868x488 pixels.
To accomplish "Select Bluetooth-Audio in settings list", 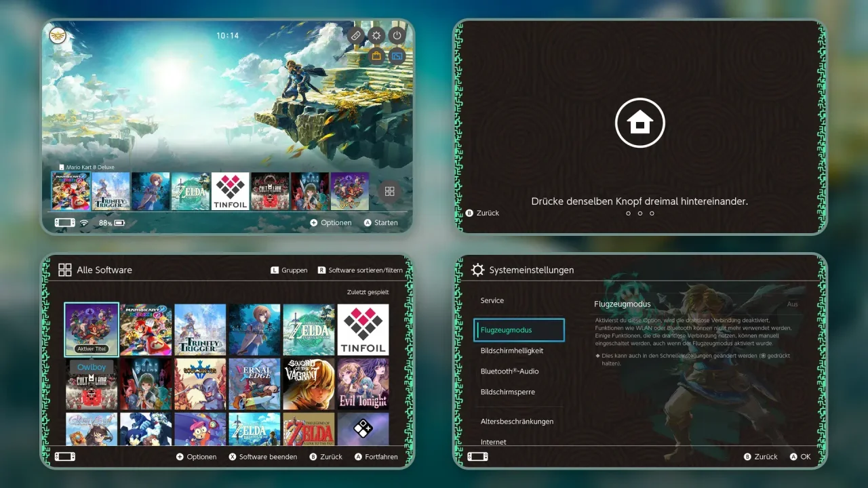I will pyautogui.click(x=510, y=371).
